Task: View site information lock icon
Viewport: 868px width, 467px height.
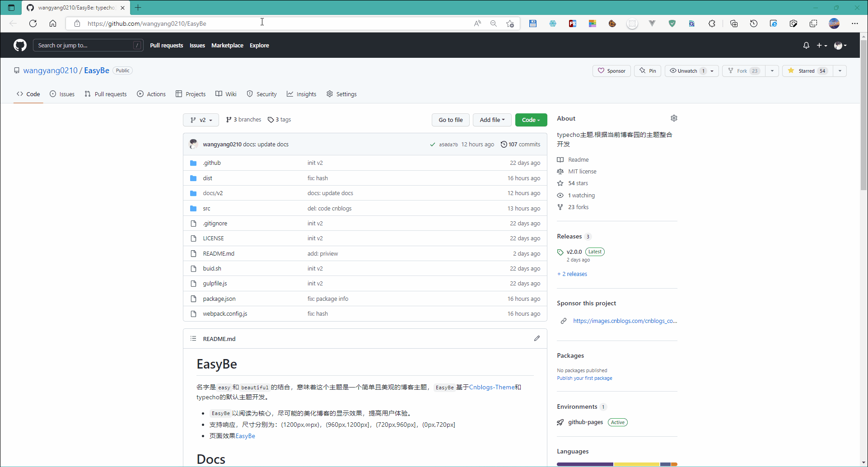Action: [77, 23]
